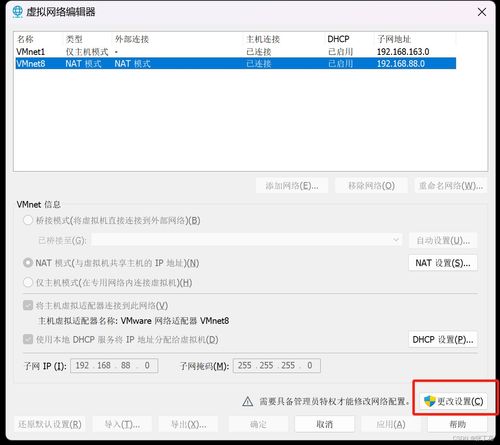500x445 pixels.
Task: Click the 子网 IP third octet 88 field
Action: (x=126, y=366)
